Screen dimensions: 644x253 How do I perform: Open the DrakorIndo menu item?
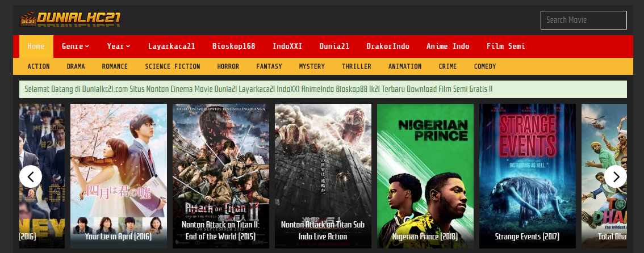click(x=388, y=47)
